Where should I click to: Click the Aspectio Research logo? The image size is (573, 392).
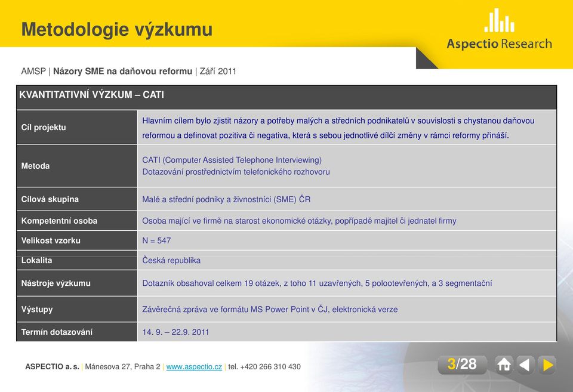(x=499, y=29)
